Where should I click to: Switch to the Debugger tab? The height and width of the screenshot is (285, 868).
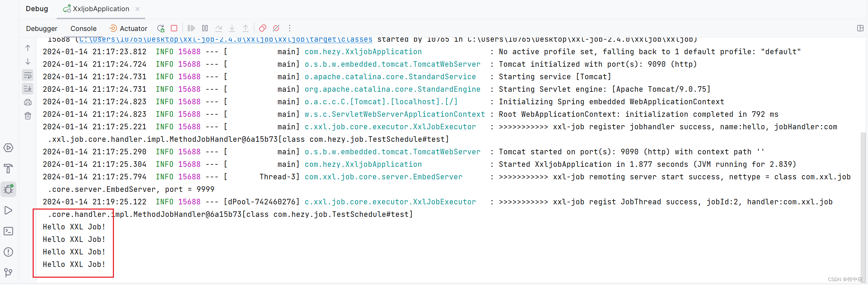(42, 28)
